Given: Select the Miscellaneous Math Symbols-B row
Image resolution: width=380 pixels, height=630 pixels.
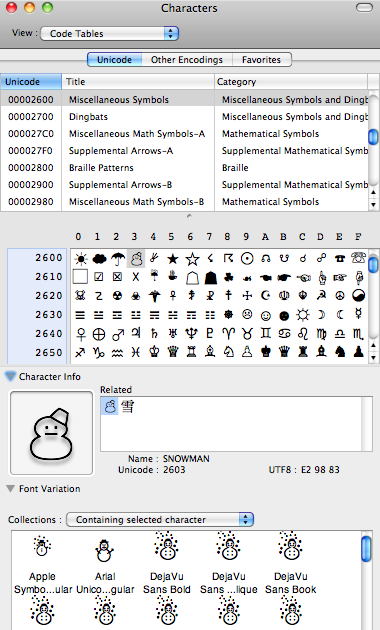Looking at the screenshot, I should (184, 202).
